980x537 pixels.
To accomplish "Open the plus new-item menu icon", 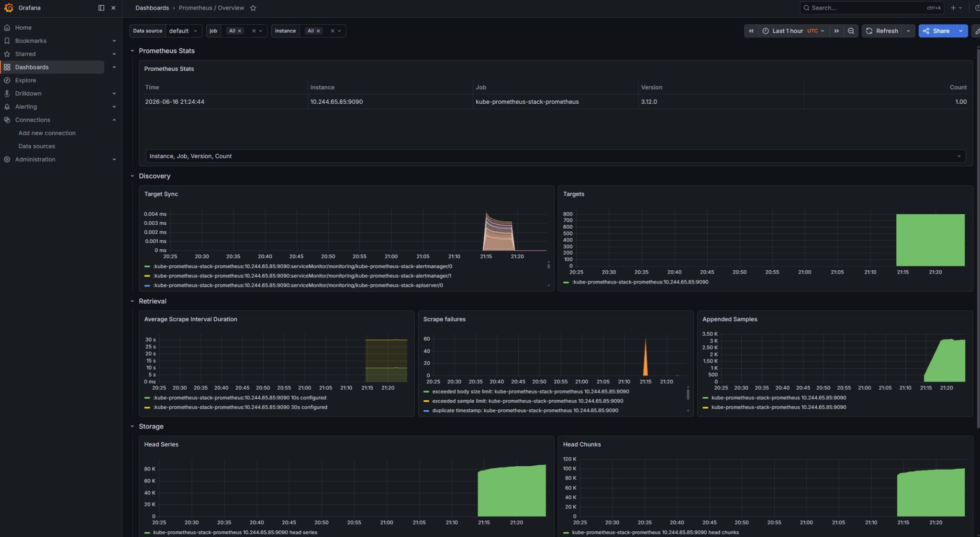I will 956,8.
